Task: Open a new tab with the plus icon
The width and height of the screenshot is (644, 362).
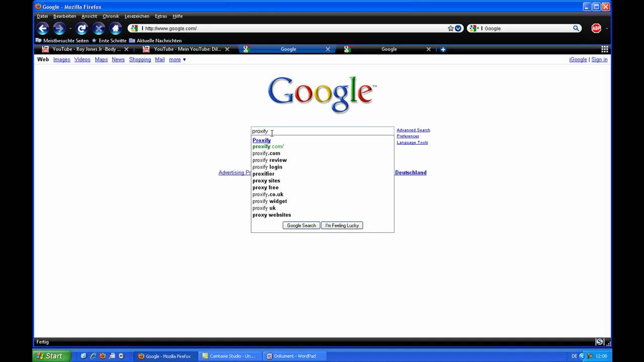Action: [443, 49]
